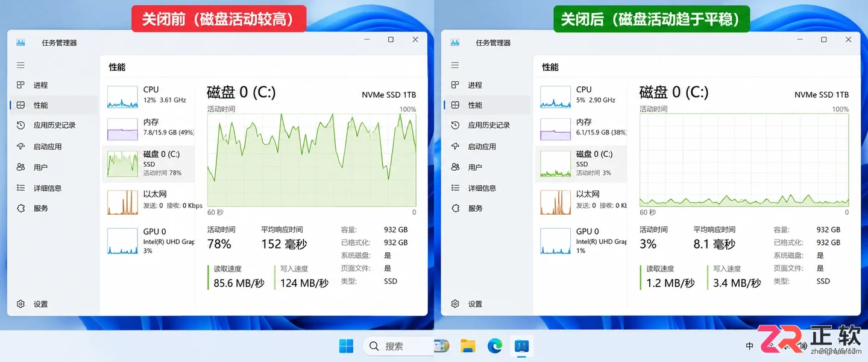Image resolution: width=868 pixels, height=362 pixels.
Task: Click 设置 gear icon in 关闭前 window
Action: coord(20,304)
